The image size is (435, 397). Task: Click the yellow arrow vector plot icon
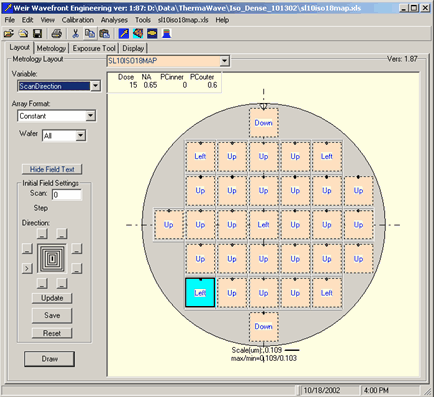(124, 33)
